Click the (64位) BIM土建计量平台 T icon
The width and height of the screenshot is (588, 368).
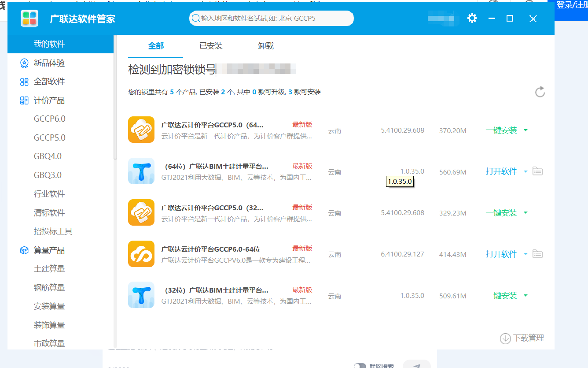(141, 171)
